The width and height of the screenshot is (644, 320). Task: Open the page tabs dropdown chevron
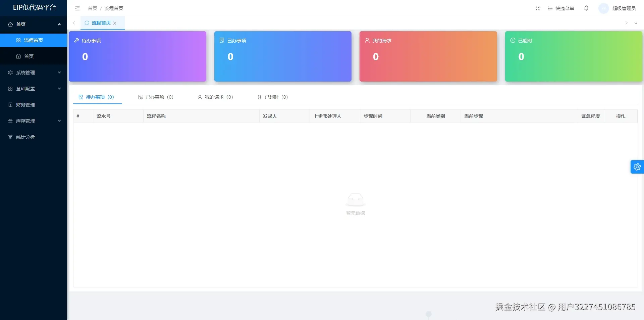(636, 23)
